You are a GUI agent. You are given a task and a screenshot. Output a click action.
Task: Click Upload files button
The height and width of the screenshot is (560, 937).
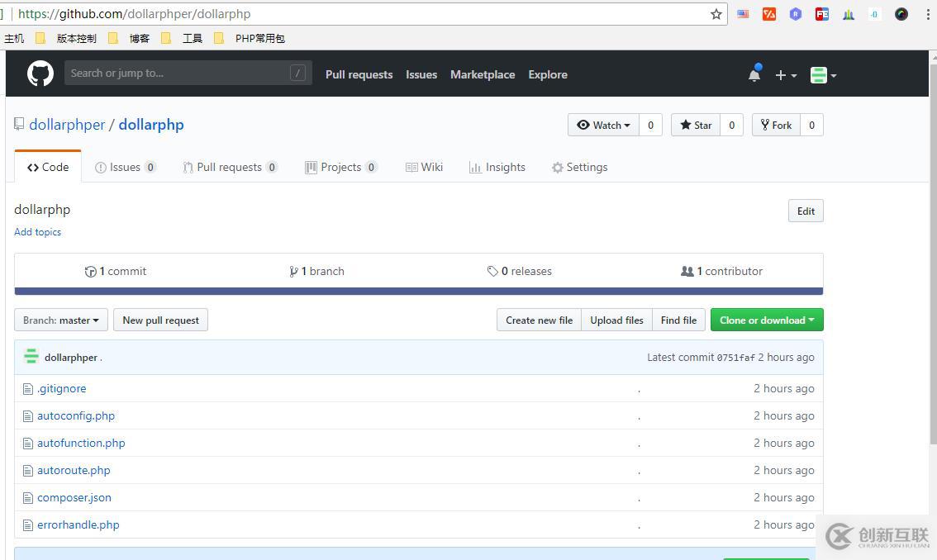click(x=616, y=320)
